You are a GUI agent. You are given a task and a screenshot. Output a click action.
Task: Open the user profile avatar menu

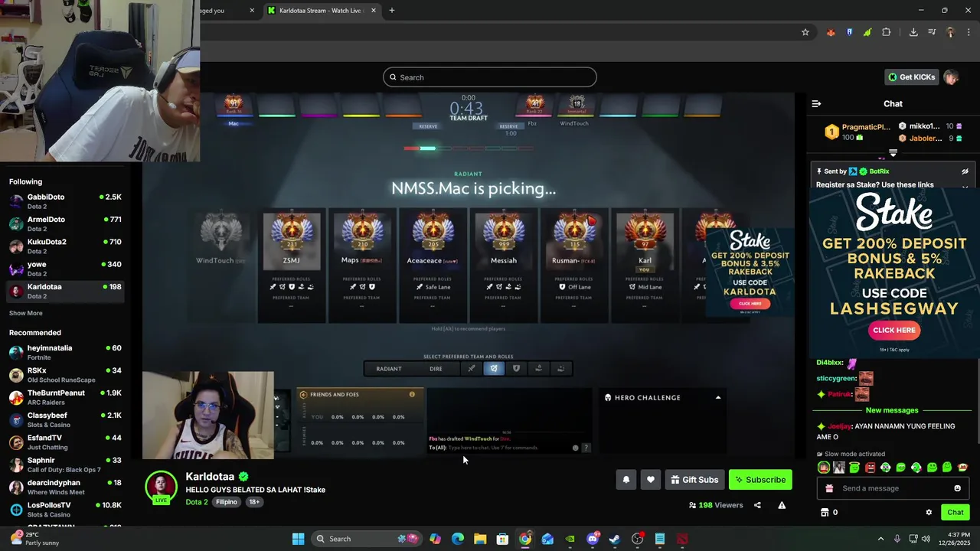coord(951,77)
